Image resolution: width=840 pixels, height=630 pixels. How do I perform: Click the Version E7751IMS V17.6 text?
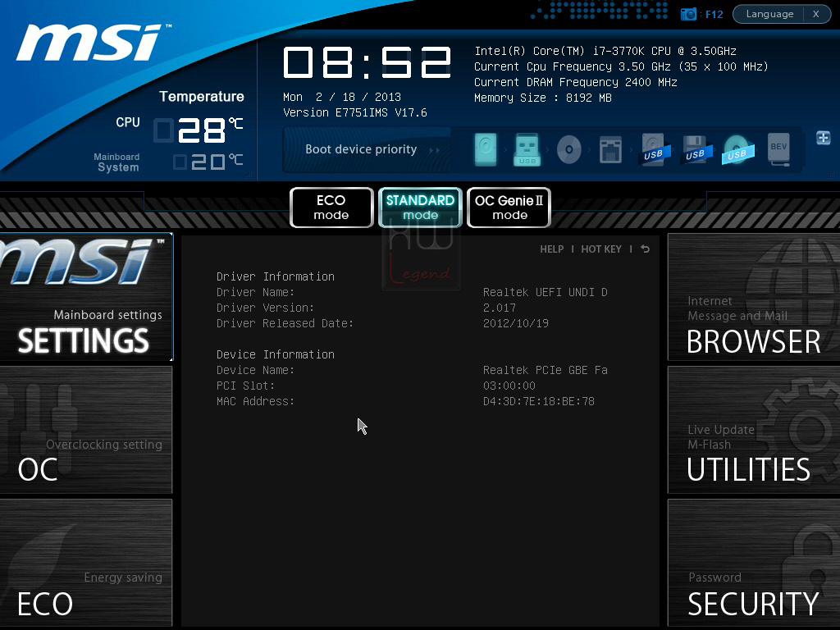(x=354, y=112)
